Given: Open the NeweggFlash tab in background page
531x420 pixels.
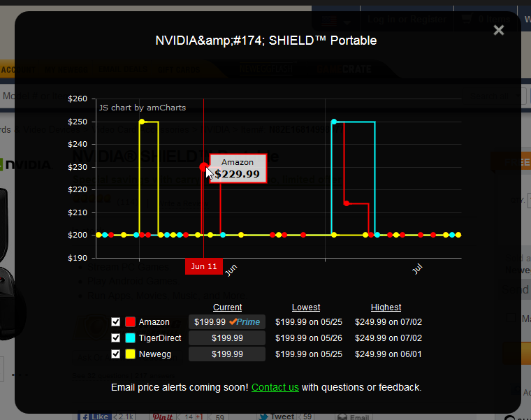Looking at the screenshot, I should click(x=266, y=69).
